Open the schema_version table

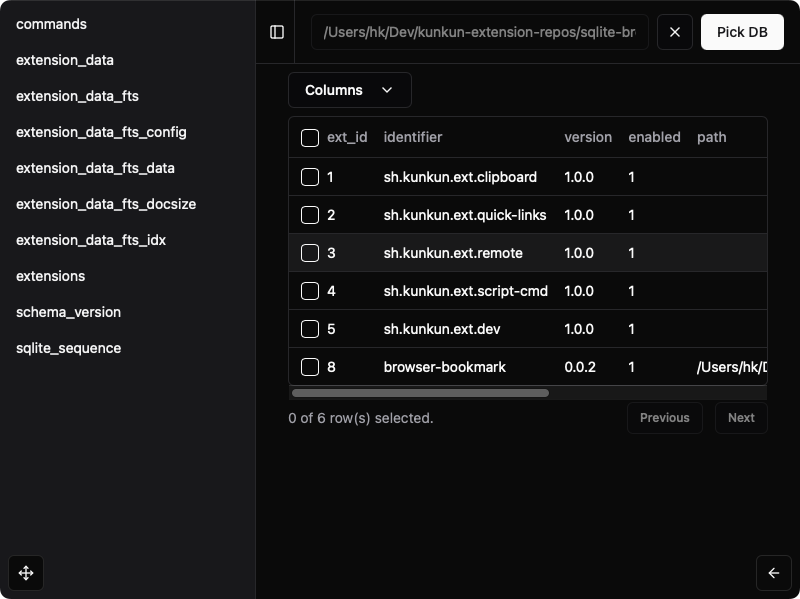tap(68, 312)
